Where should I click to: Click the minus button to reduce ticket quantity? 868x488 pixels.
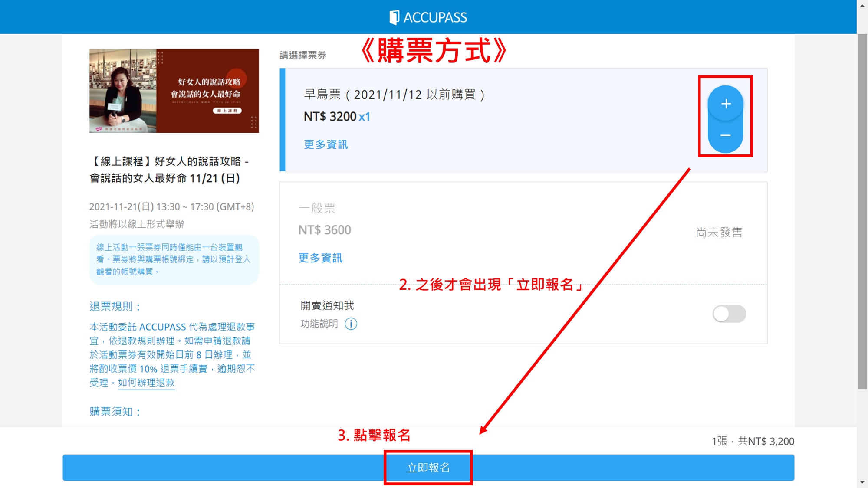726,135
